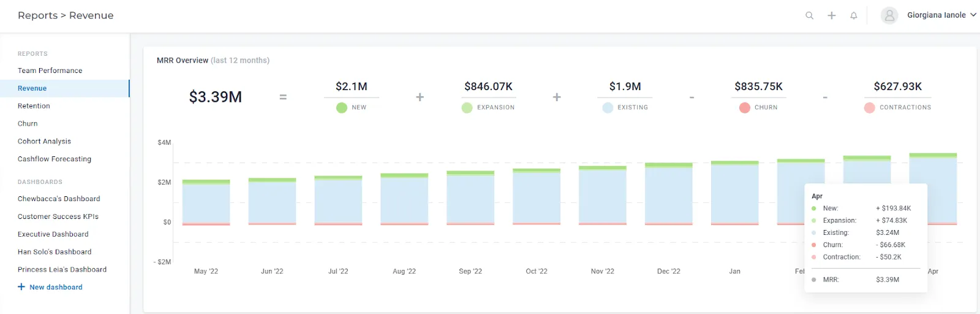Toggle the green NEW legend circle
Screen dimensions: 980x314
342,107
